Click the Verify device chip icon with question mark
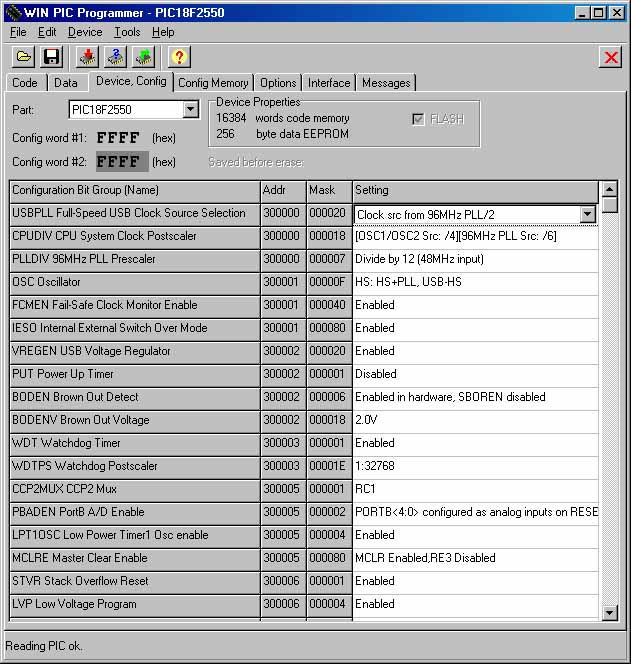The height and width of the screenshot is (664, 631). 115,57
